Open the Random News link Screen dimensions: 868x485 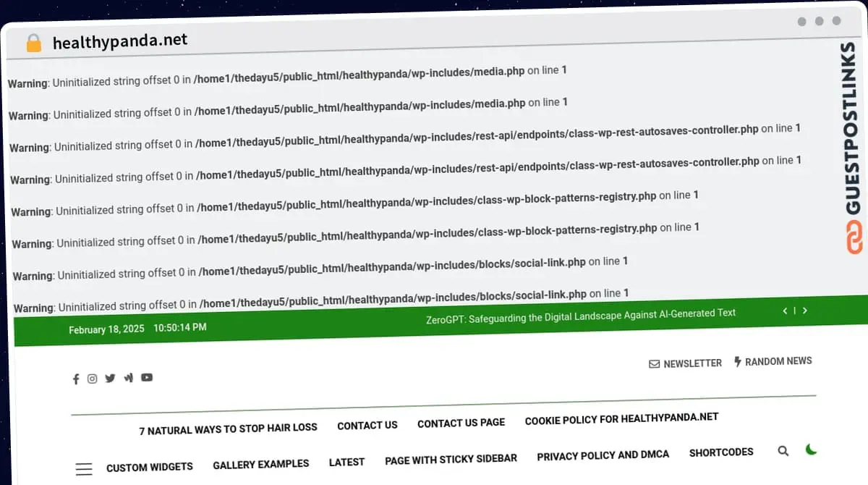coord(773,360)
